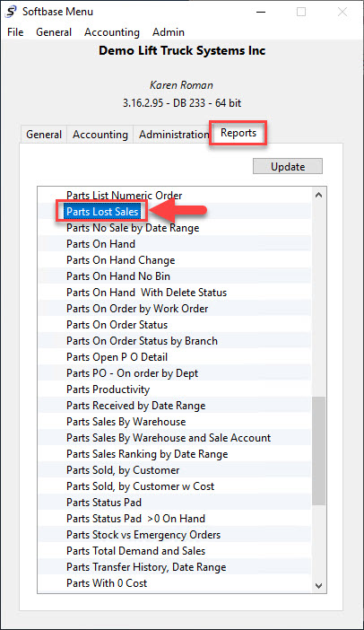This screenshot has height=630, width=364.
Task: Select Parts With 0 Cost entry
Action: coord(107,583)
